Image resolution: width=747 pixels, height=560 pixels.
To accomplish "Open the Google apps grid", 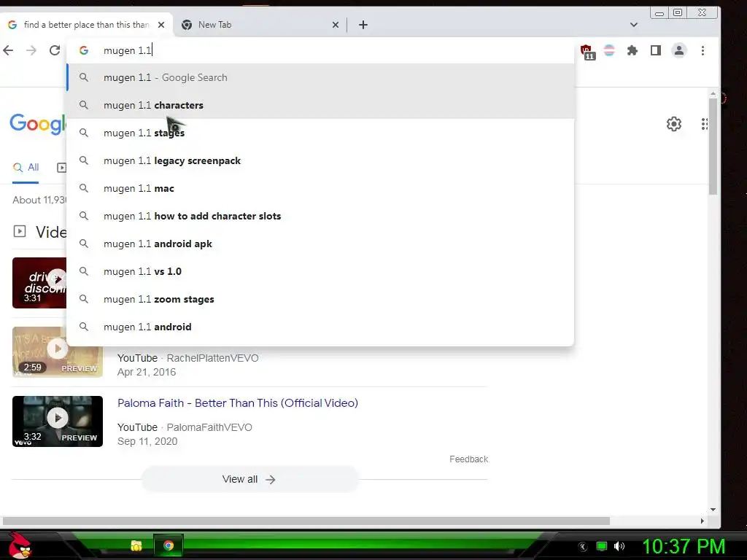I will tap(705, 124).
